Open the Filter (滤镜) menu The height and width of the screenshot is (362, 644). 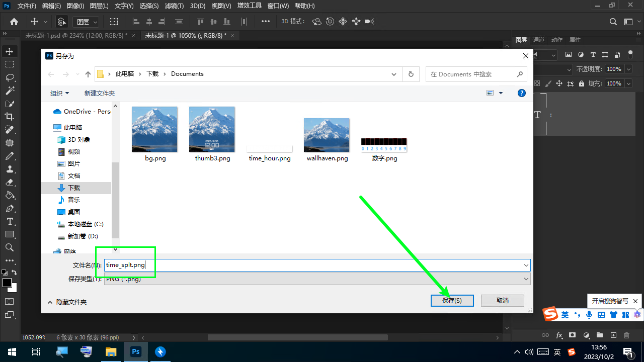(x=174, y=6)
